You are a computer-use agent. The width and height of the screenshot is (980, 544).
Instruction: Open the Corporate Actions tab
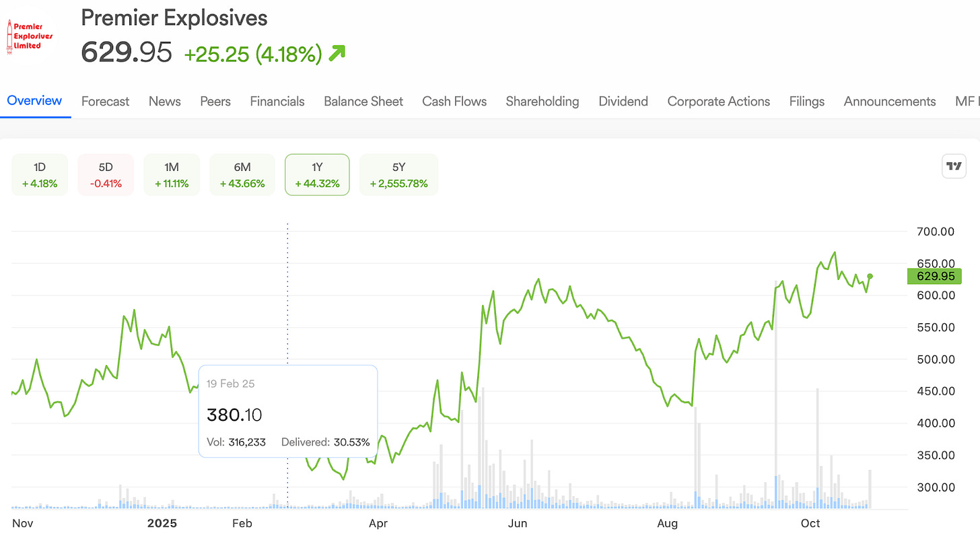719,102
